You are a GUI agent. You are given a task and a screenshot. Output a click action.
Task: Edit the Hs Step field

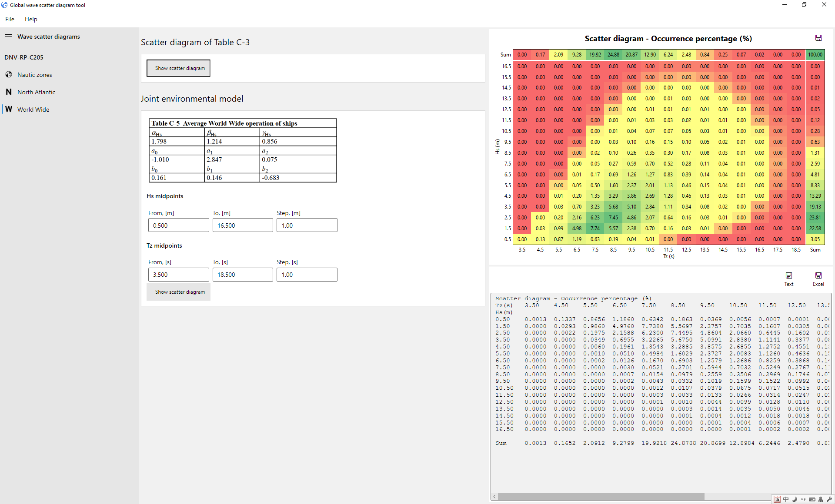click(x=307, y=225)
